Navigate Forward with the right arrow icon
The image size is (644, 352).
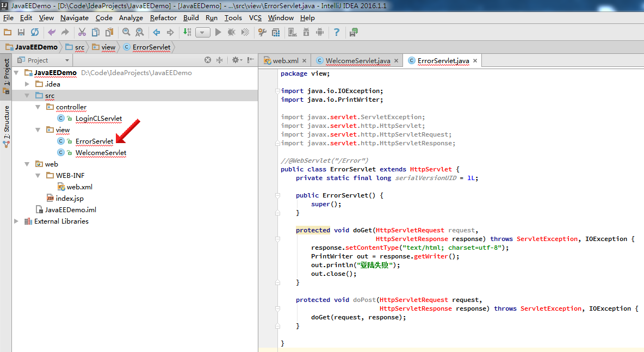tap(170, 32)
